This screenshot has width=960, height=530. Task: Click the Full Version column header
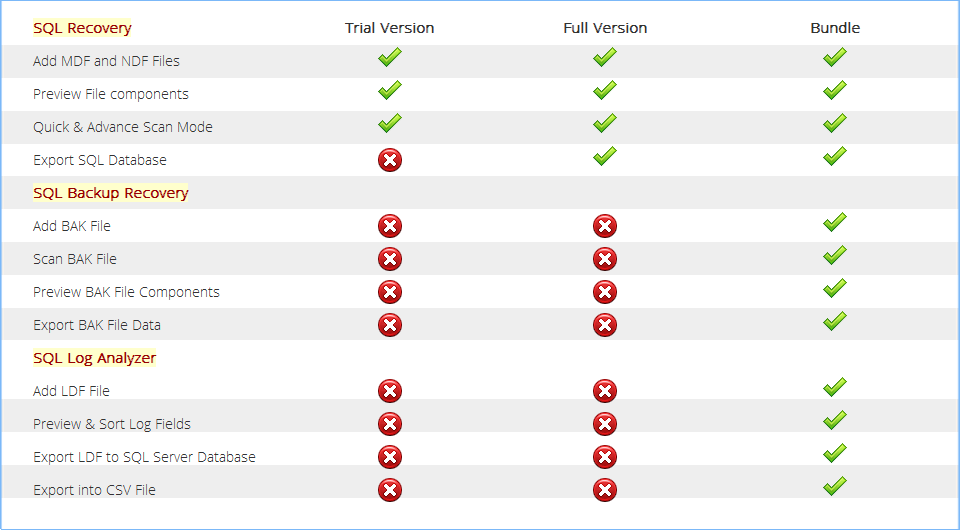[x=605, y=28]
